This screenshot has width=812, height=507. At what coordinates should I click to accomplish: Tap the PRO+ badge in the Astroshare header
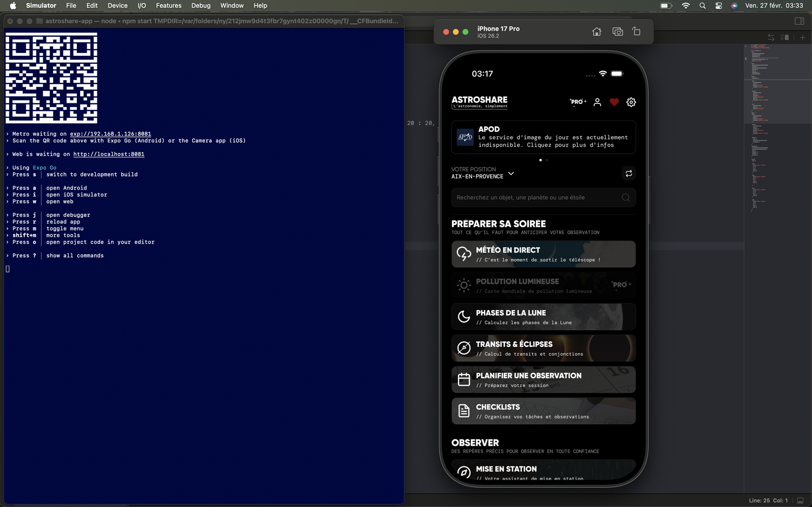click(x=578, y=102)
